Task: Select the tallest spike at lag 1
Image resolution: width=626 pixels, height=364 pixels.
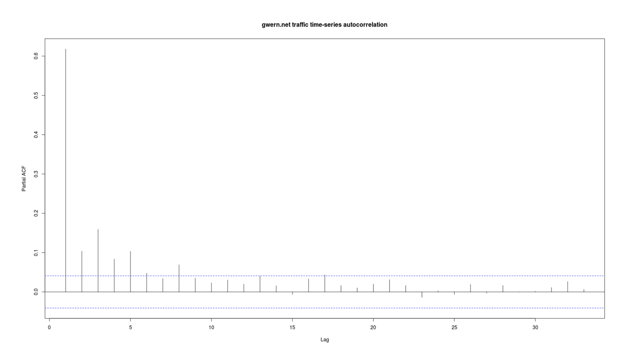Action: point(66,167)
